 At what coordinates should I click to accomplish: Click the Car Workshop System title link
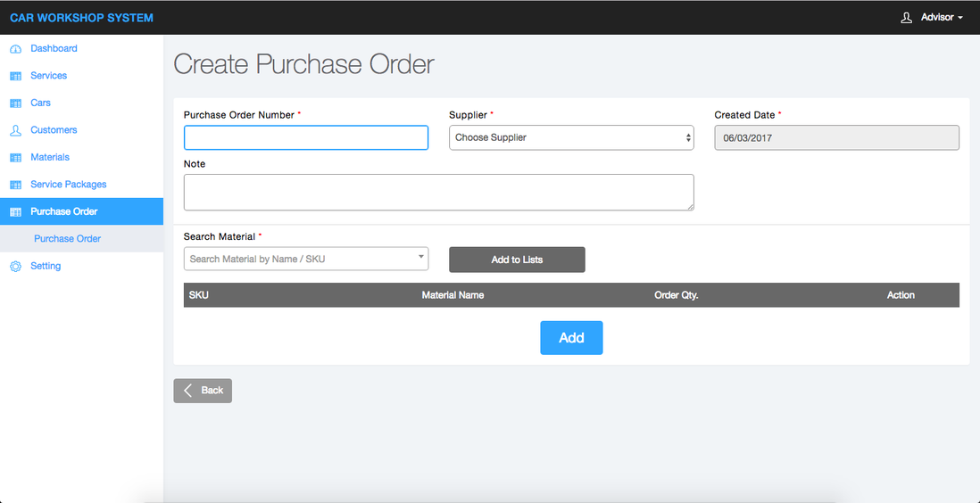click(x=81, y=18)
